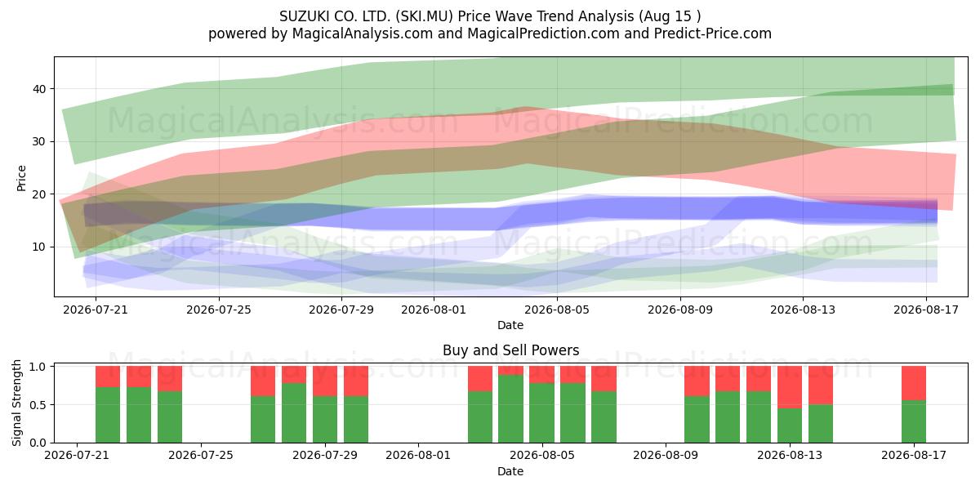
Task: Click the 2026-07-25 tick on the price chart
Action: click(220, 310)
